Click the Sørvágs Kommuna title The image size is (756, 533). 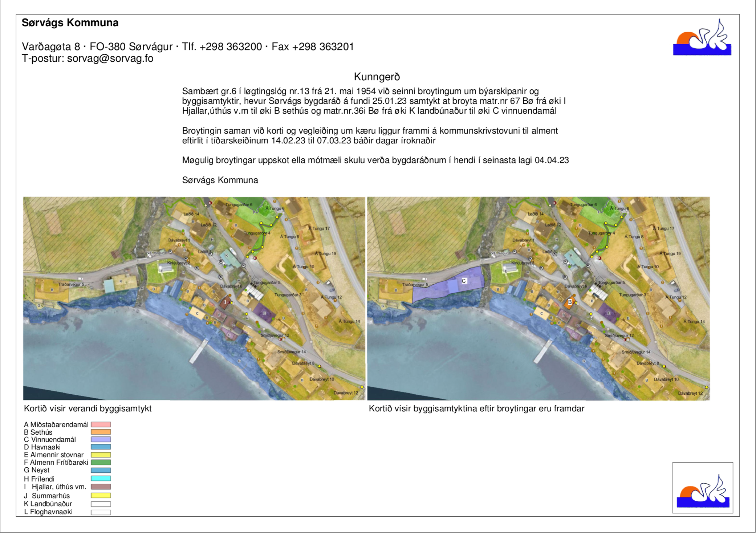click(70, 23)
